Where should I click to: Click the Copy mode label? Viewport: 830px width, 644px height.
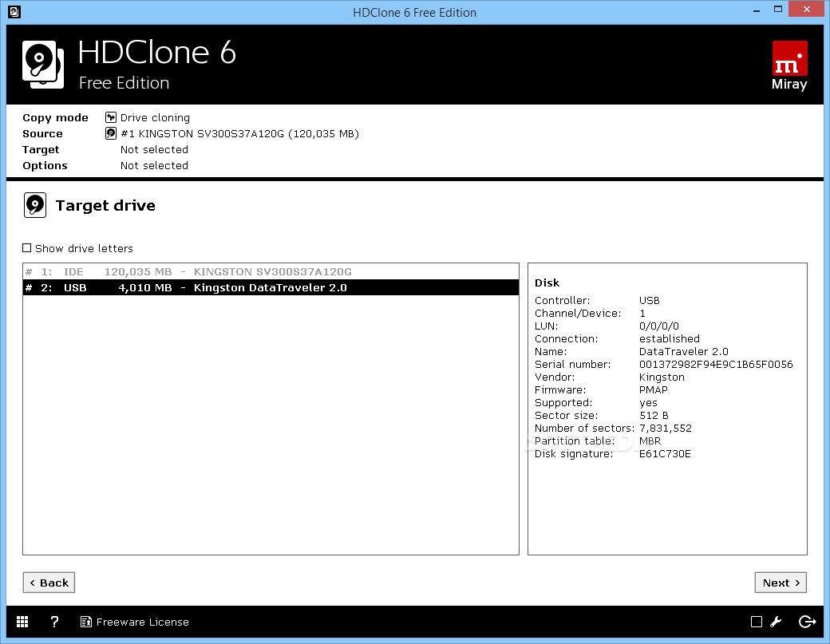tap(55, 117)
